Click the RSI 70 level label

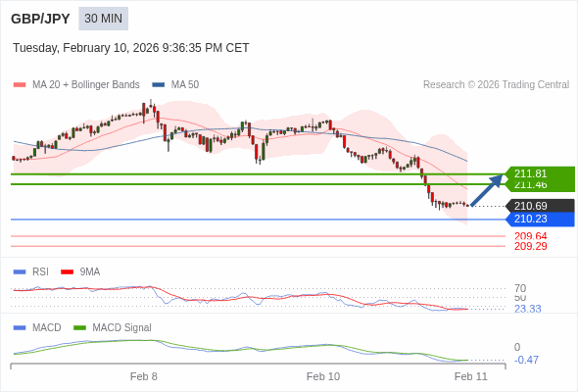(520, 288)
